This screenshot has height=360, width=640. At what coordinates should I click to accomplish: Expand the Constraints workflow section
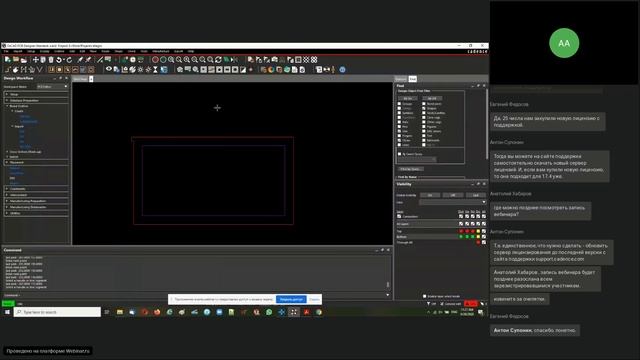(7, 189)
